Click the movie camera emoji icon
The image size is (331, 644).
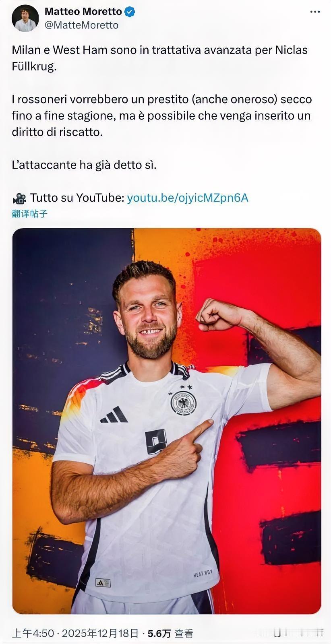(19, 198)
